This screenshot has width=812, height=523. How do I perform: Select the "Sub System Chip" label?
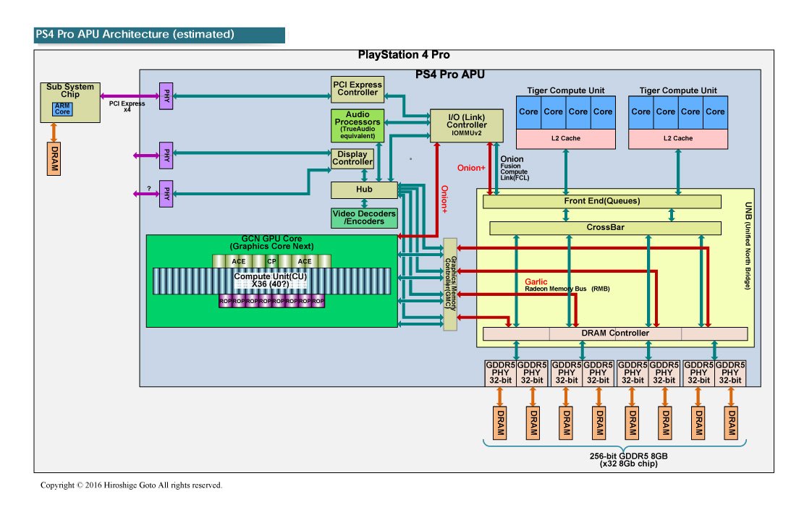click(x=70, y=90)
